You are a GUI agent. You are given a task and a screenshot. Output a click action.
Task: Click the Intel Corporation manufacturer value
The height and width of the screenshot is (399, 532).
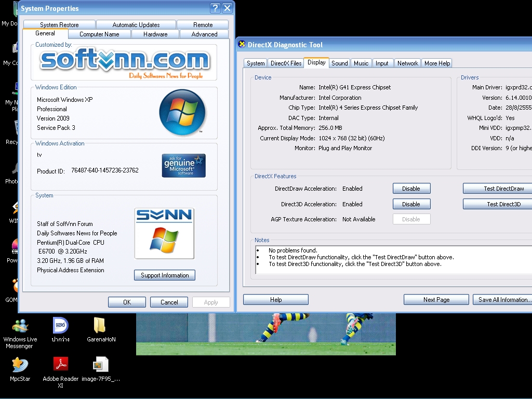coord(340,97)
